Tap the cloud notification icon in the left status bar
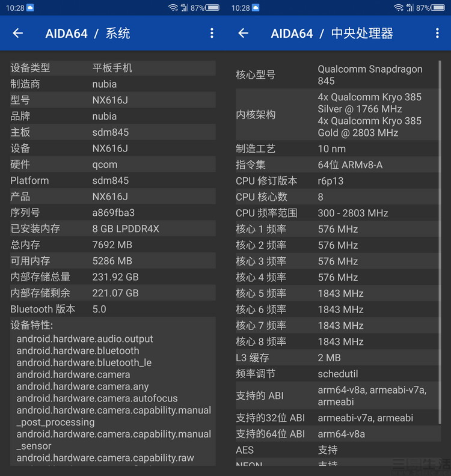This screenshot has width=451, height=476. (30, 8)
